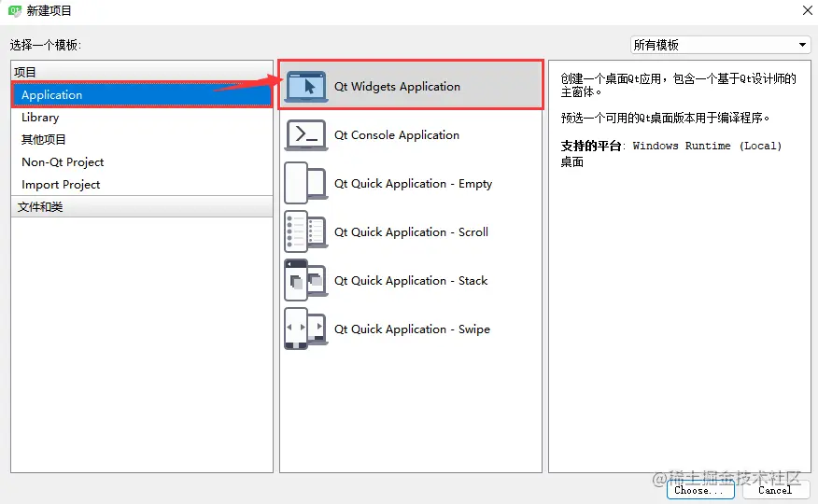Select the Application project category

142,95
